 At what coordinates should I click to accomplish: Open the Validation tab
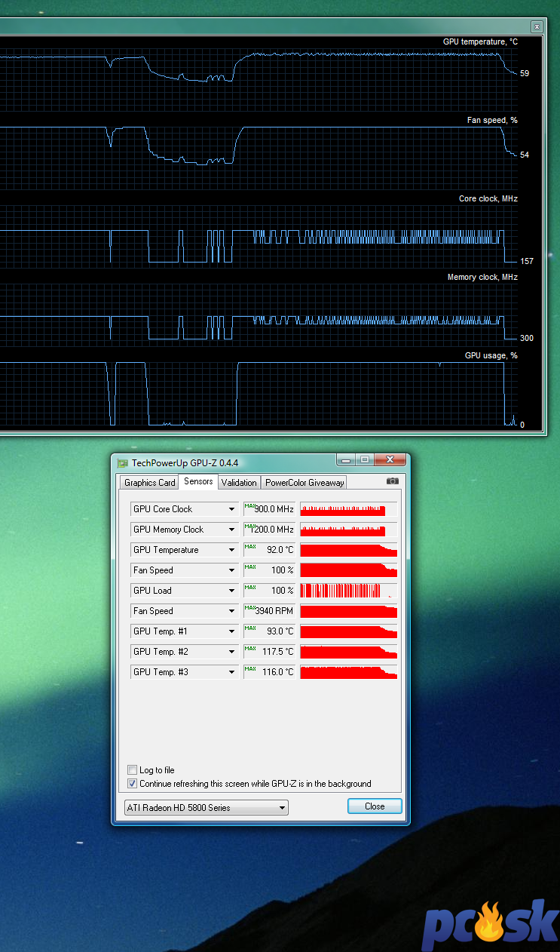239,483
